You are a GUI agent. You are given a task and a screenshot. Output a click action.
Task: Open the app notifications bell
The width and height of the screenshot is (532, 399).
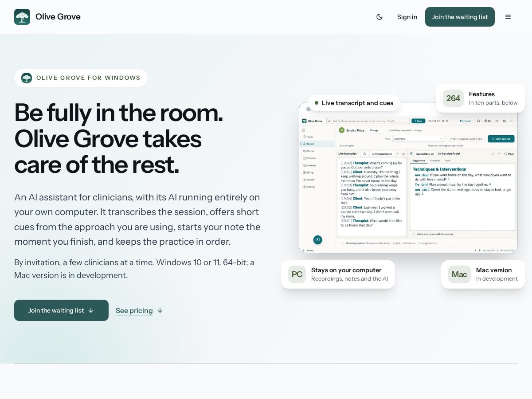478,121
